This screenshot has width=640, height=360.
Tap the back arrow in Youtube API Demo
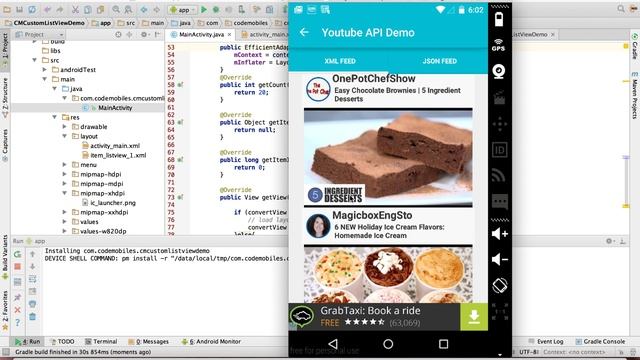(x=304, y=32)
